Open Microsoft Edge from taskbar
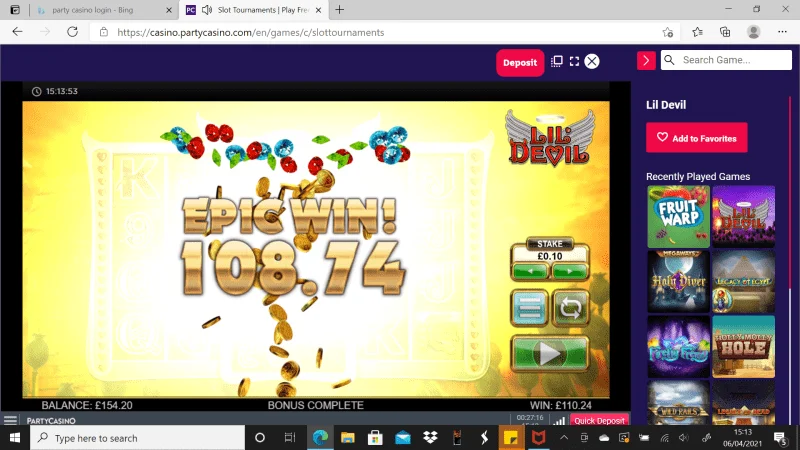The width and height of the screenshot is (800, 450). click(x=320, y=438)
